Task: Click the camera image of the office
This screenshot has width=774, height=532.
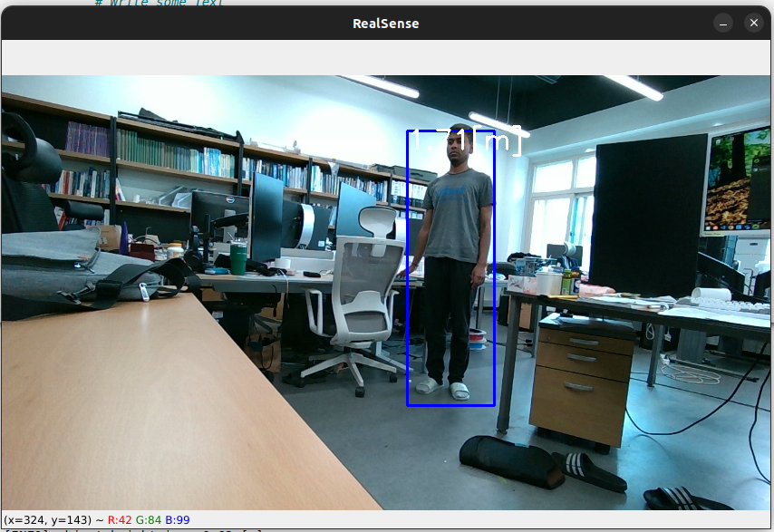Action: click(x=385, y=292)
